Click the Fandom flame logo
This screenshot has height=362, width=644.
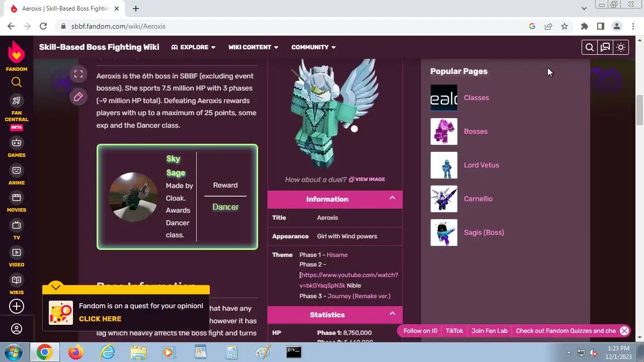pos(17,52)
